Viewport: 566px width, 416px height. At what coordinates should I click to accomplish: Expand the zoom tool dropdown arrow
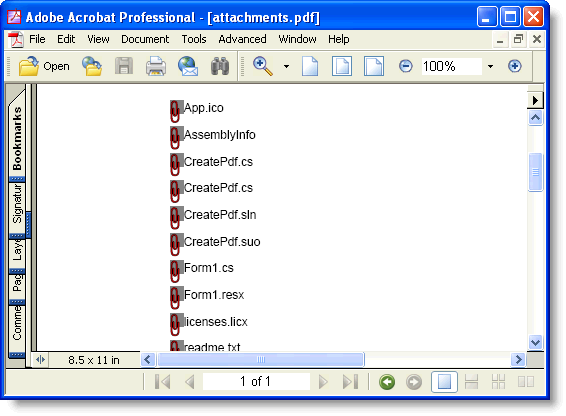pos(286,66)
